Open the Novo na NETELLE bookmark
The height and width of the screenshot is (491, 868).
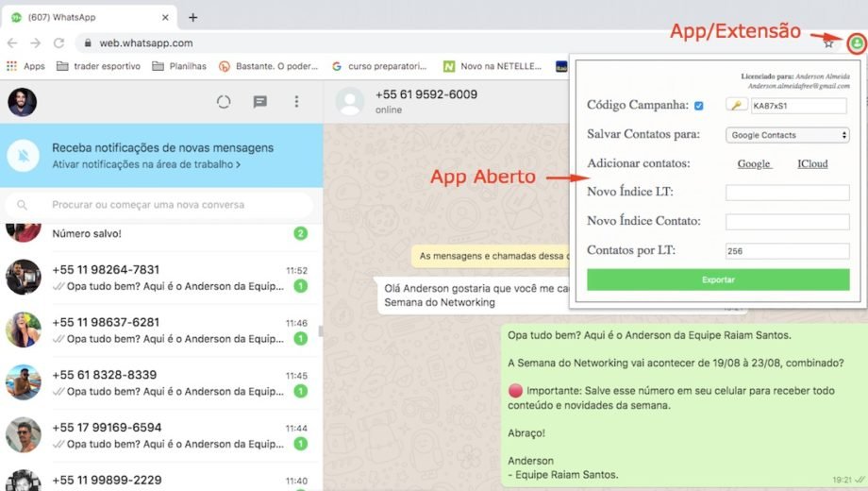tap(492, 66)
